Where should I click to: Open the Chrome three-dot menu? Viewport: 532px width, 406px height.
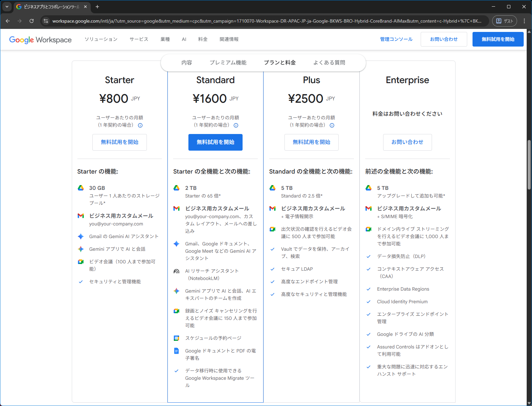tap(524, 21)
